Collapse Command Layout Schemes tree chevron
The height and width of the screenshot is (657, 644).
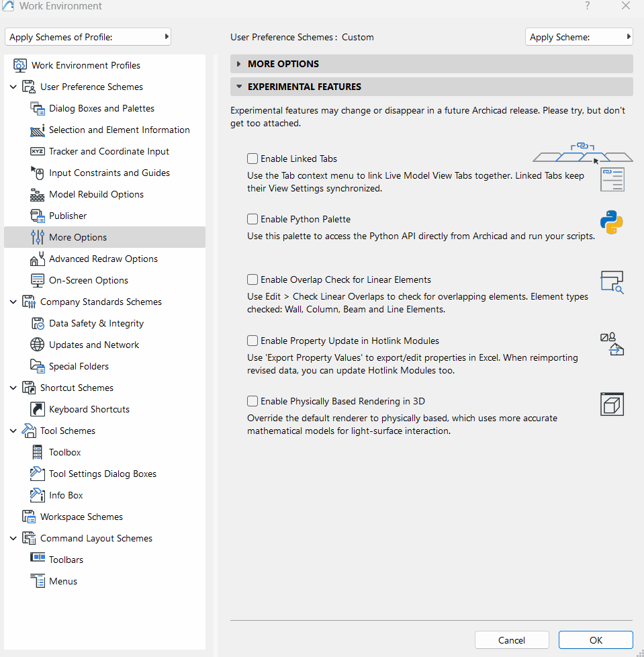click(x=13, y=538)
